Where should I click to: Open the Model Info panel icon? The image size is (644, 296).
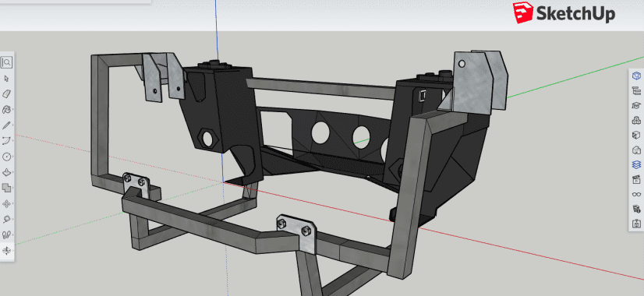tap(636, 209)
